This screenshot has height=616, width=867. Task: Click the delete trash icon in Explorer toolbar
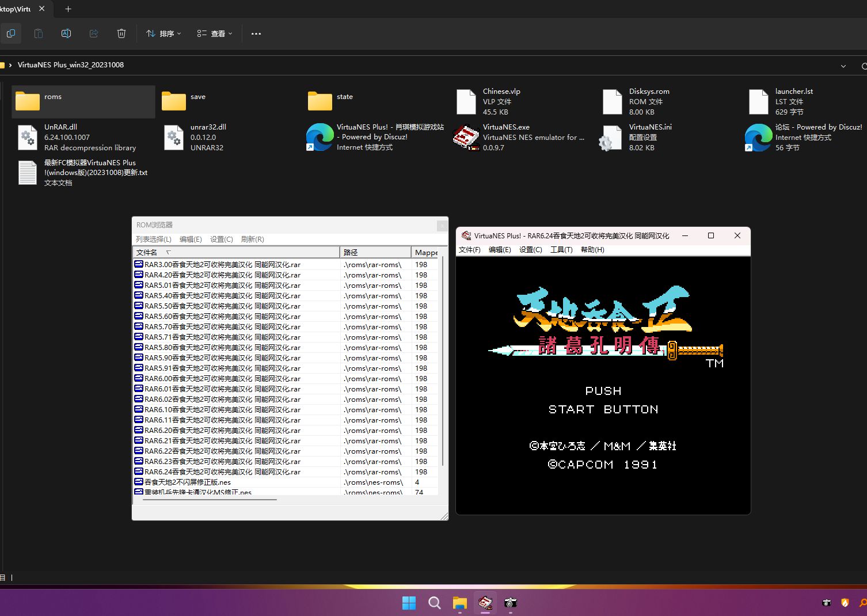click(121, 33)
